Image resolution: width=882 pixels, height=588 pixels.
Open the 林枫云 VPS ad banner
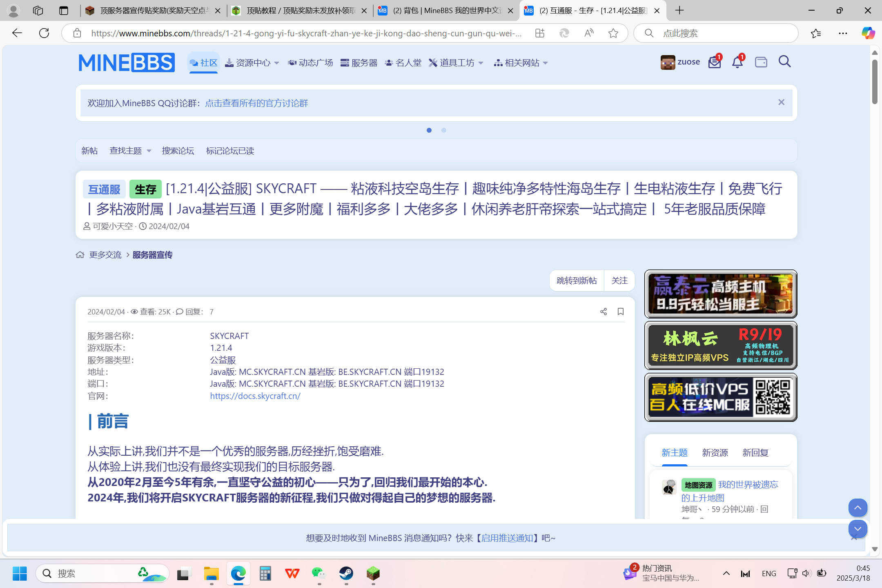721,345
